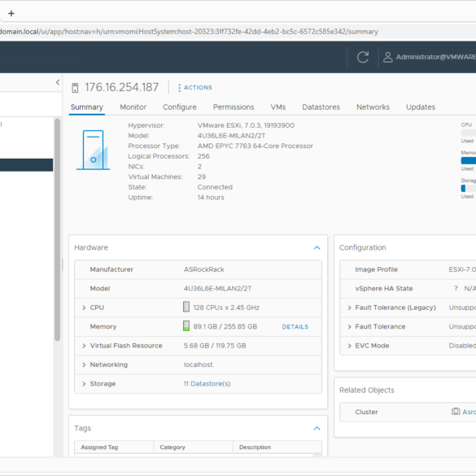This screenshot has height=476, width=476.
Task: Click the Storage usage bar
Action: (x=469, y=189)
